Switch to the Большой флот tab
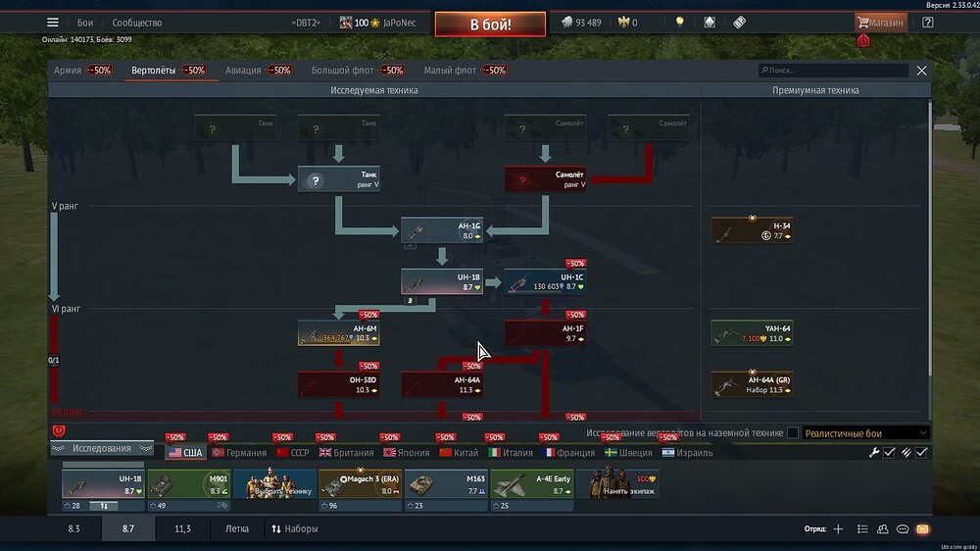980x551 pixels. pyautogui.click(x=342, y=70)
